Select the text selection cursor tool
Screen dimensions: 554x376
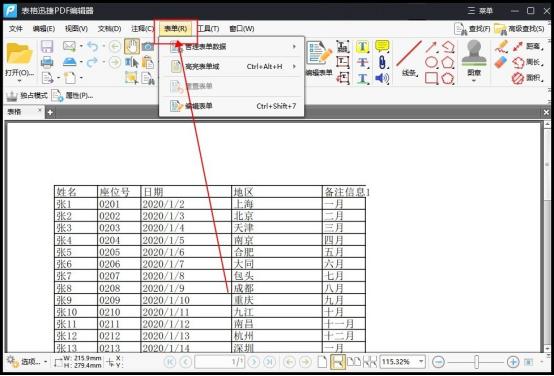coord(132,62)
